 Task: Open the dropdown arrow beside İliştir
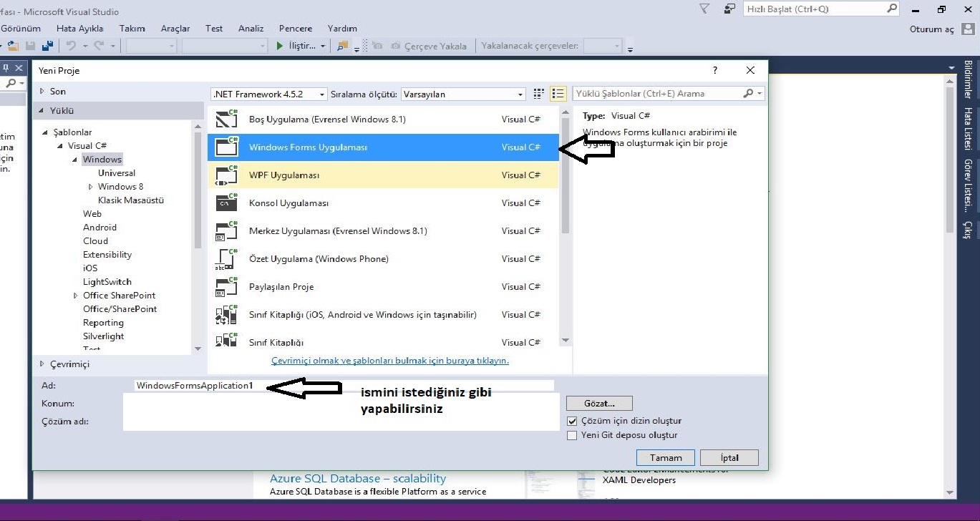(323, 47)
